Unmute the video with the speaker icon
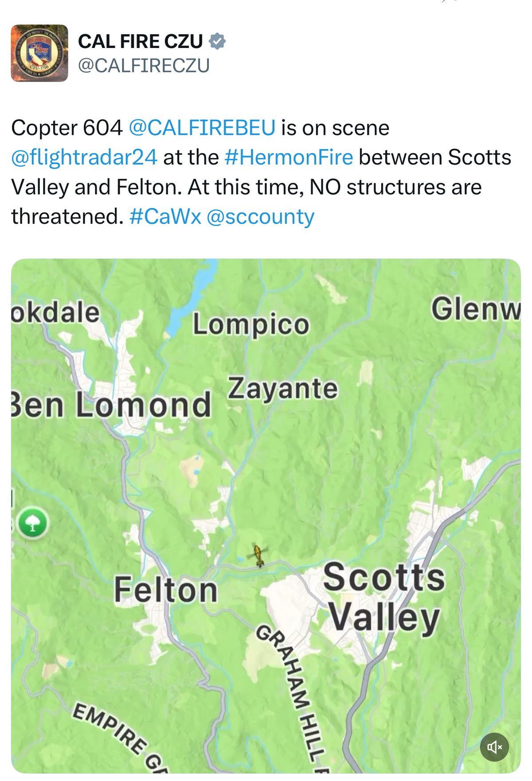 click(494, 747)
